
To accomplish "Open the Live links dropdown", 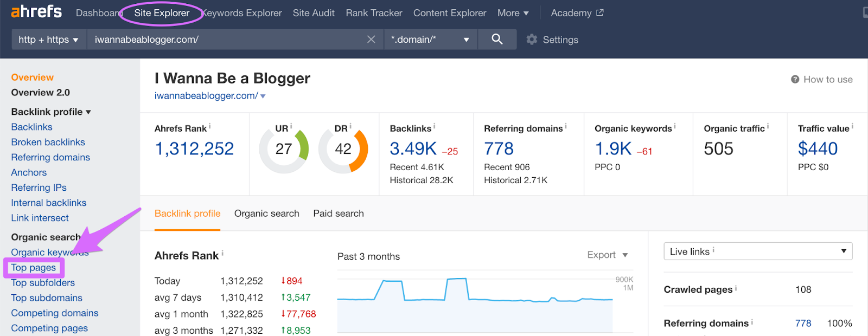I will pyautogui.click(x=758, y=251).
